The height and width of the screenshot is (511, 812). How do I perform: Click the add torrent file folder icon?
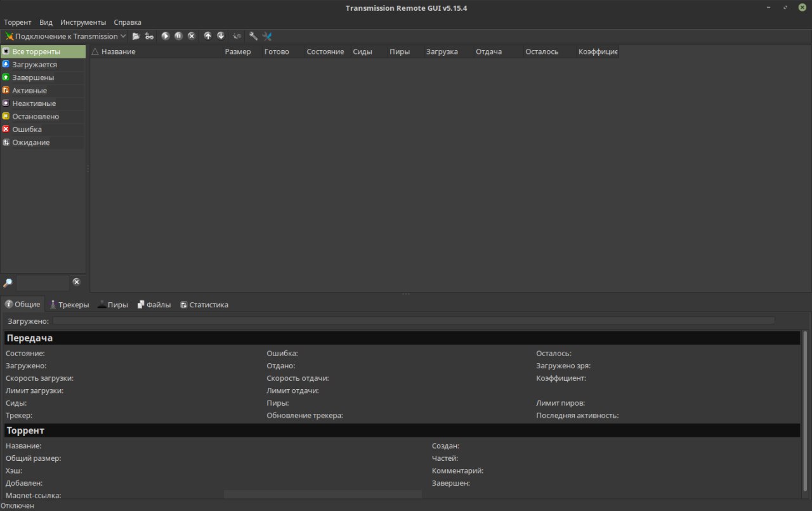point(136,36)
